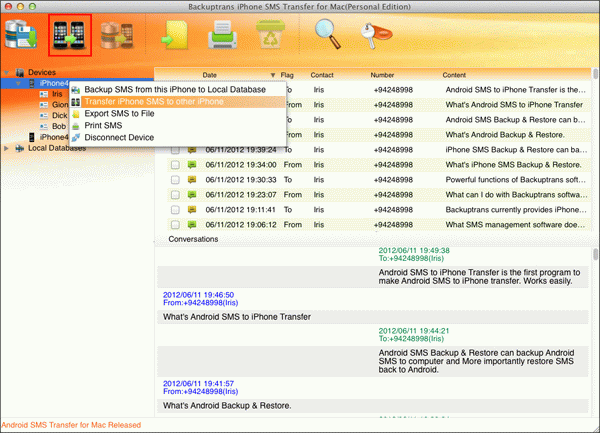The image size is (600, 433).
Task: Click the Backup SMS to database toolbar icon
Action: [x=21, y=35]
